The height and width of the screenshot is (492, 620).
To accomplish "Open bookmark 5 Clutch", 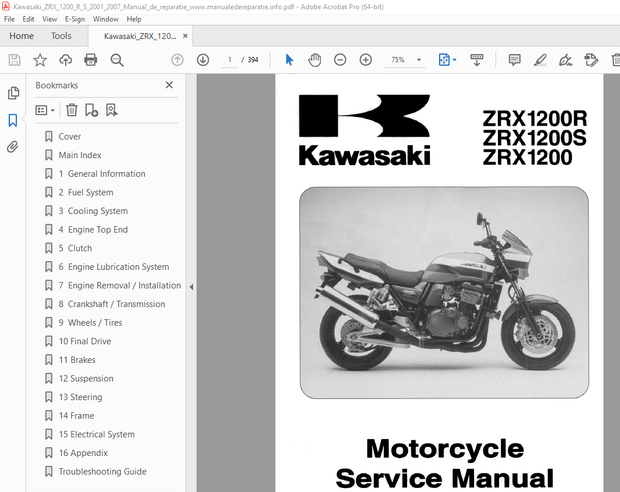I will coord(75,248).
